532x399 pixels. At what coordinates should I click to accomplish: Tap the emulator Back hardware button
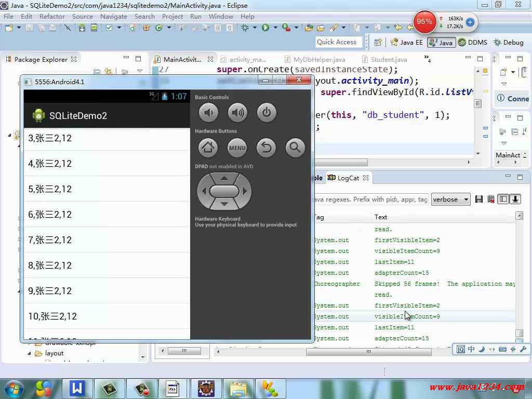[267, 148]
